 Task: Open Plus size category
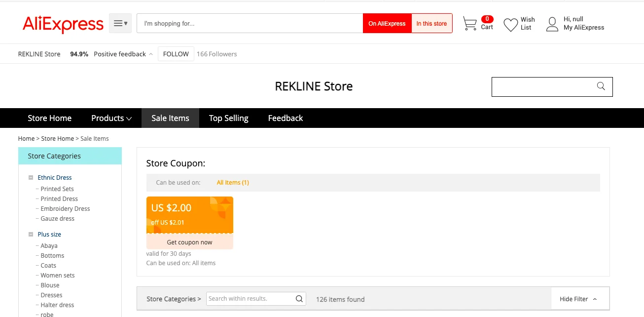point(49,235)
